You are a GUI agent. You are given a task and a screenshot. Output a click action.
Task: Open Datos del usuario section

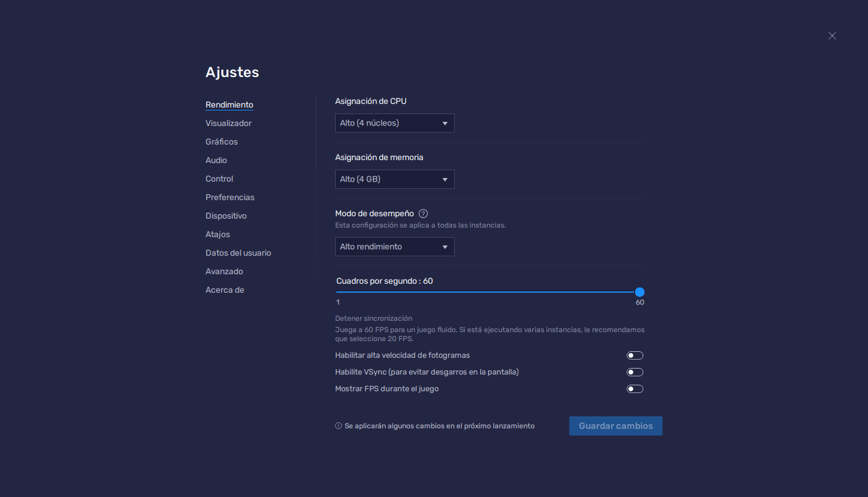238,253
